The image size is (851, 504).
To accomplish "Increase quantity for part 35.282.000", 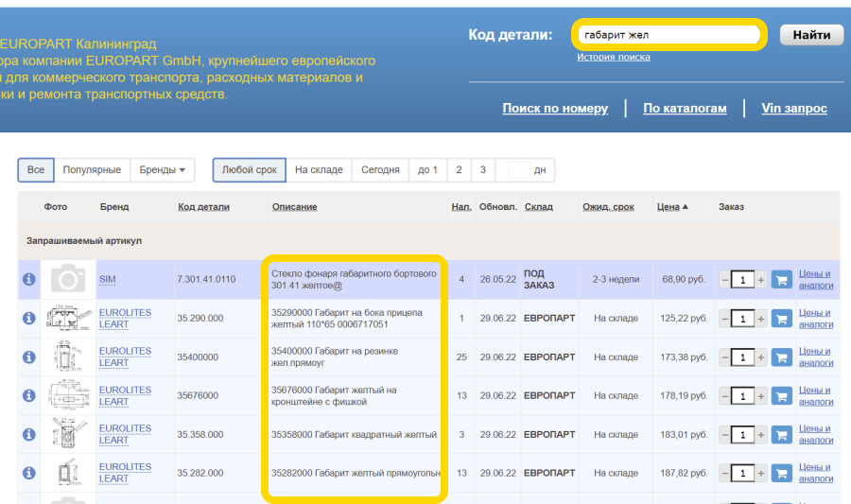I will click(761, 474).
